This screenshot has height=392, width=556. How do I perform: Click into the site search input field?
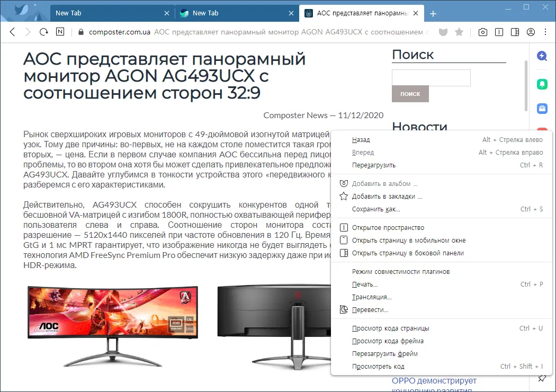(431, 78)
